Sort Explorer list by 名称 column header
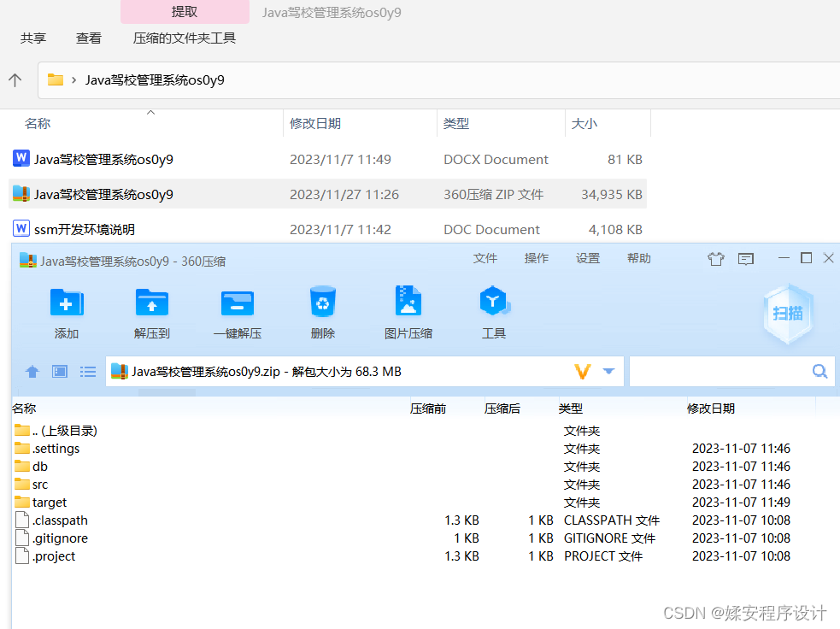840x629 pixels. click(38, 123)
